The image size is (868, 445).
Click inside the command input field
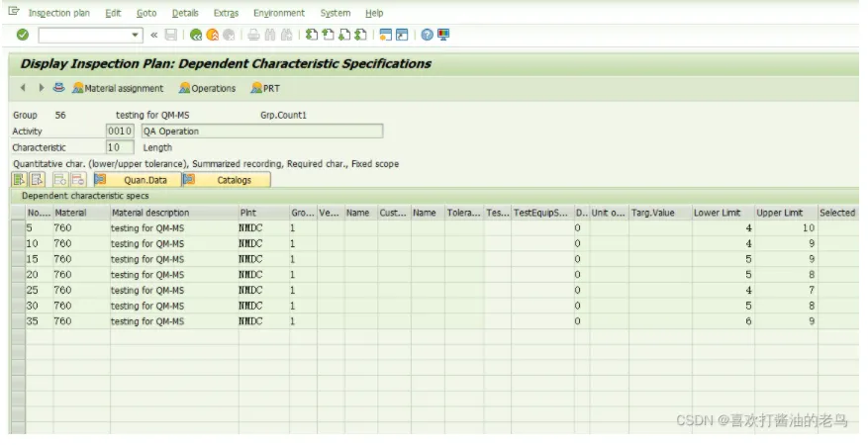pos(85,36)
